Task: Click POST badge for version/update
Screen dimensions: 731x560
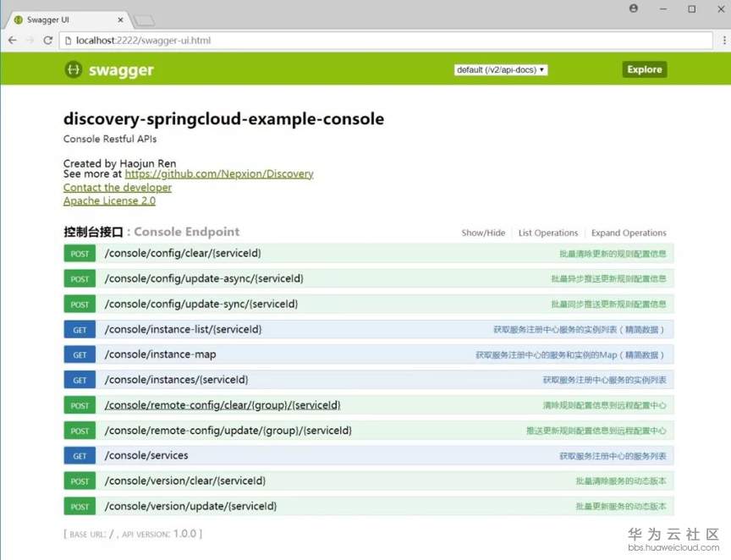Action: tap(80, 507)
